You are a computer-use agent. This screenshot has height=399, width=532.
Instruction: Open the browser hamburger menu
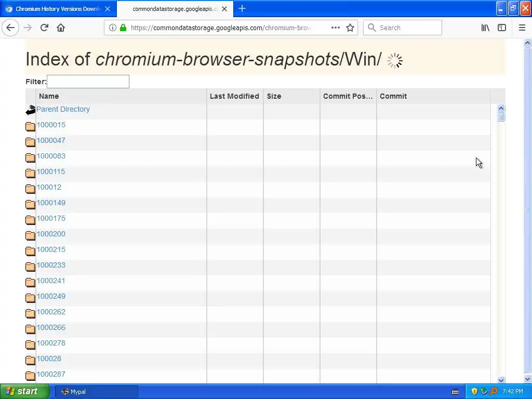click(x=522, y=28)
